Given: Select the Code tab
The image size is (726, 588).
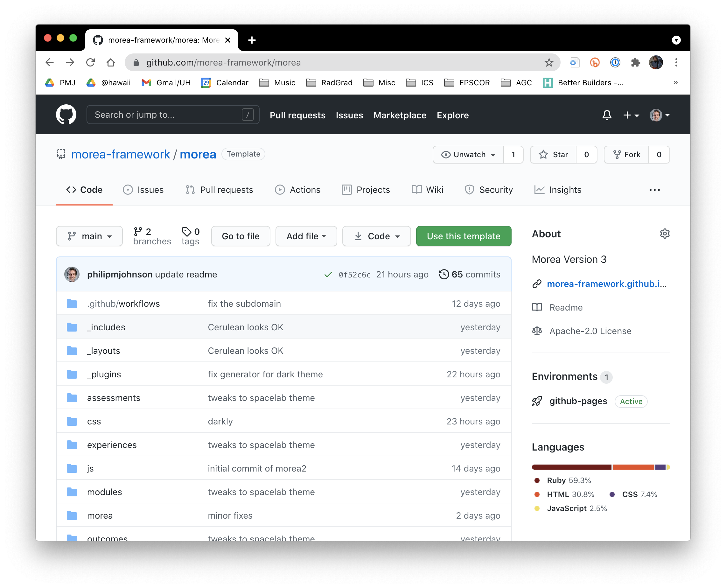Looking at the screenshot, I should pyautogui.click(x=84, y=190).
